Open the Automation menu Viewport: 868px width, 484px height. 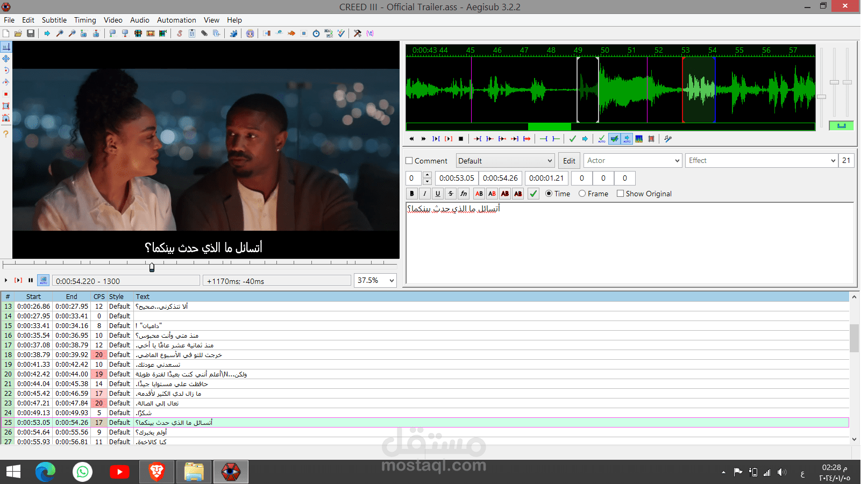coord(176,20)
